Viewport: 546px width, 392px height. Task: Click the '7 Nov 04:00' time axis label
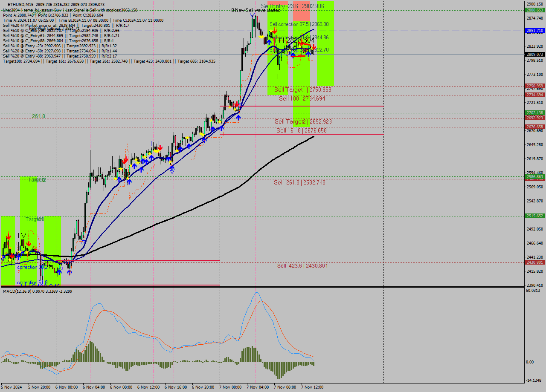[x=258, y=387]
